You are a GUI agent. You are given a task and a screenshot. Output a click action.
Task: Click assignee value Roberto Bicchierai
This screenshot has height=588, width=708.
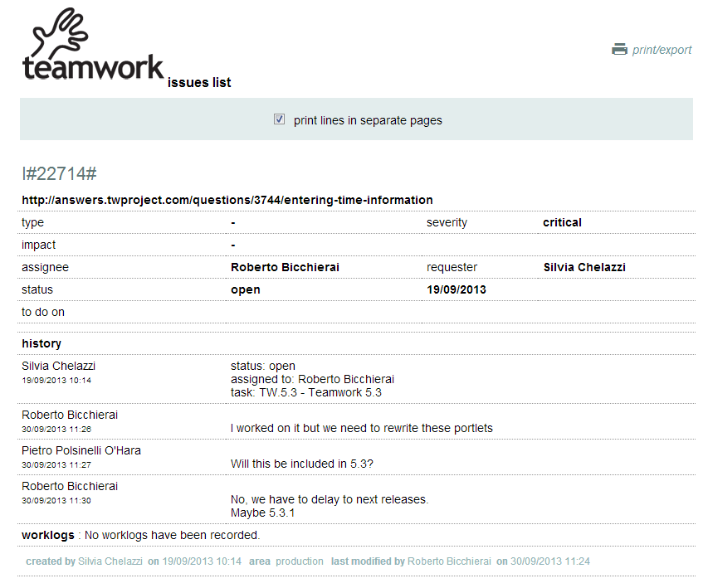tap(285, 267)
